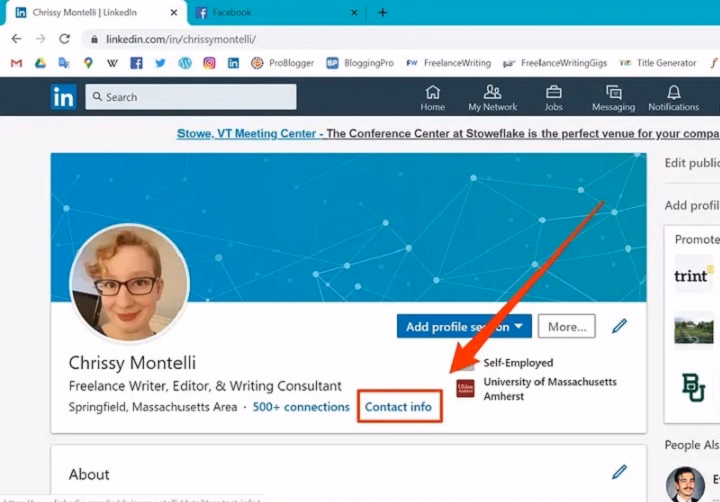Click the trint promoted ad logo

pos(693,275)
